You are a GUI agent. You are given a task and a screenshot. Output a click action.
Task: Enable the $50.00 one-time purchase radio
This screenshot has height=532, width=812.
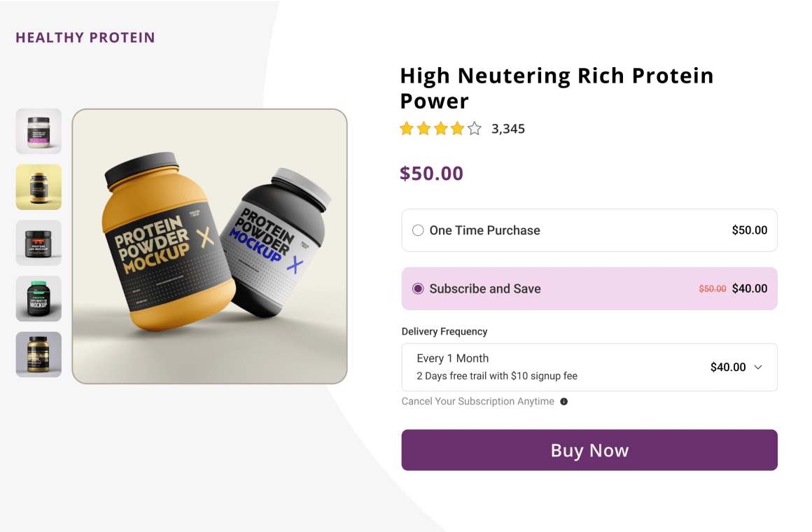click(417, 230)
